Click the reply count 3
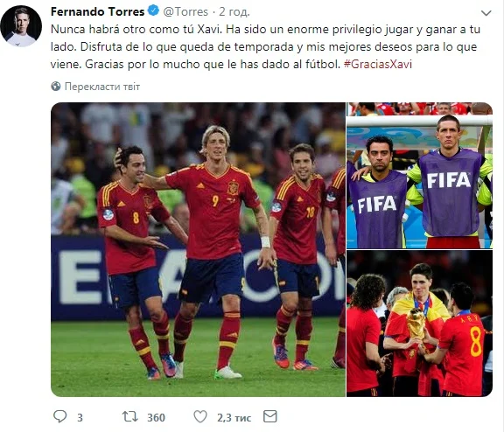 (80, 417)
